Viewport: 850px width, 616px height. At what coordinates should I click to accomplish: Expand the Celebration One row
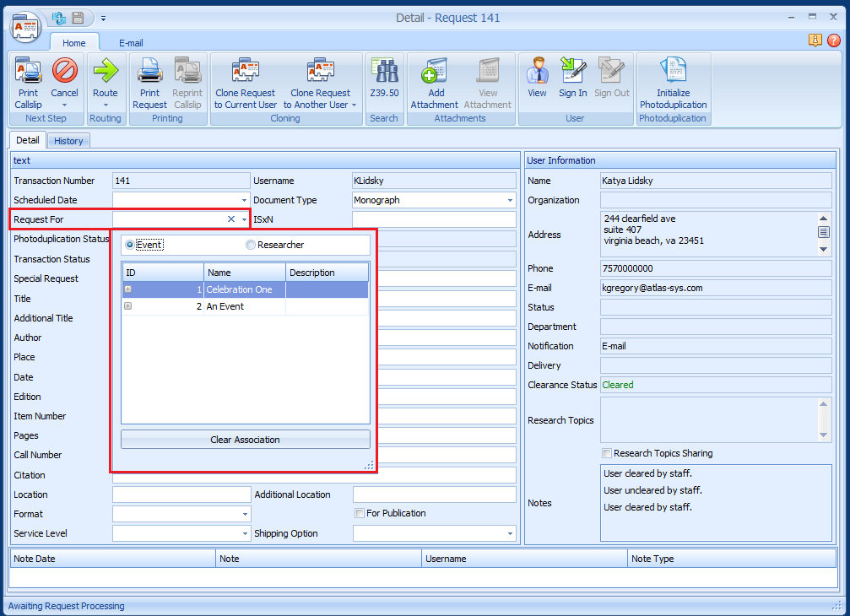(x=128, y=289)
